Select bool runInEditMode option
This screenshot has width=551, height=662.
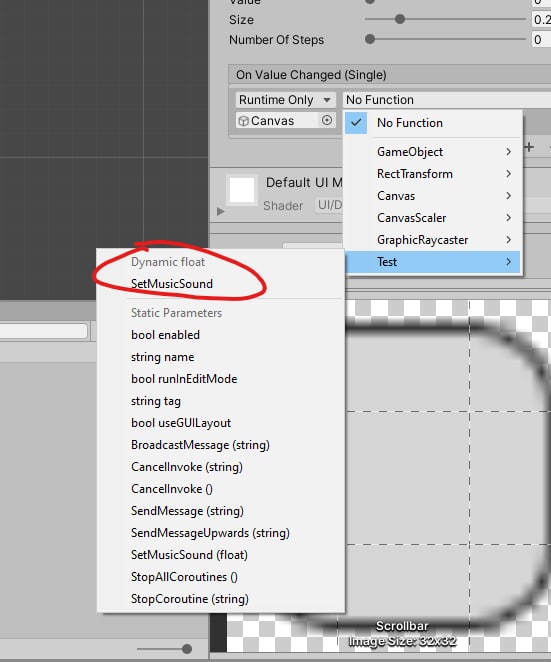point(220,379)
